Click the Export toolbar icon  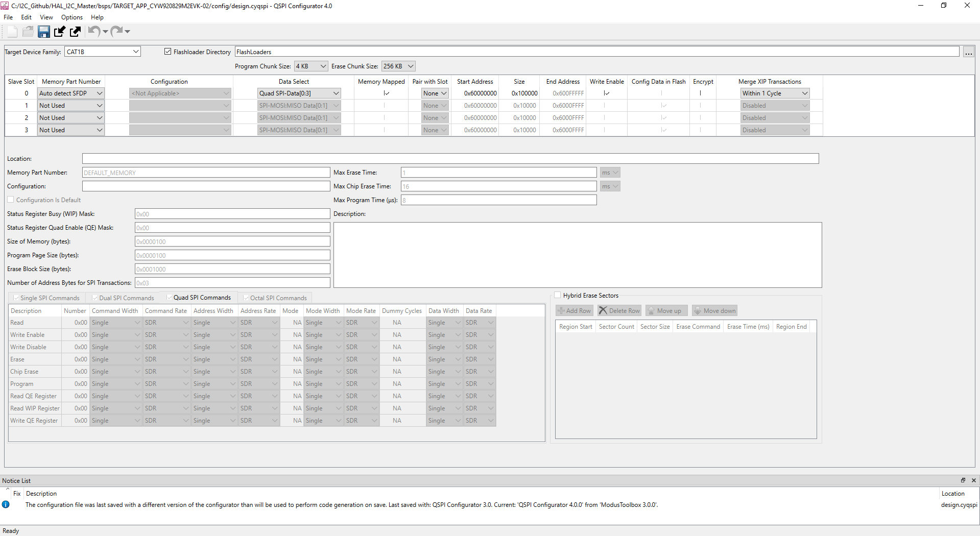pos(76,32)
